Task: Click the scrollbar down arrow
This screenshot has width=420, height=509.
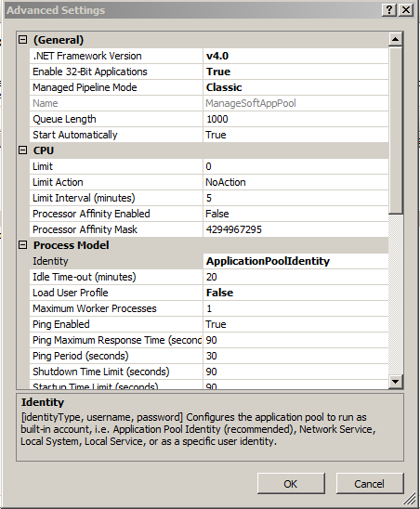Action: pos(395,381)
